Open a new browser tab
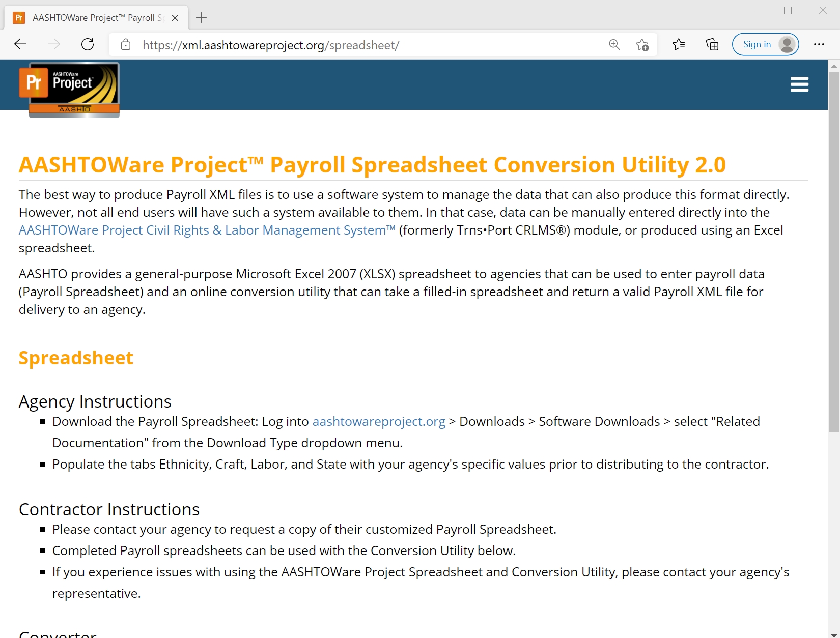The width and height of the screenshot is (840, 638). (x=202, y=18)
